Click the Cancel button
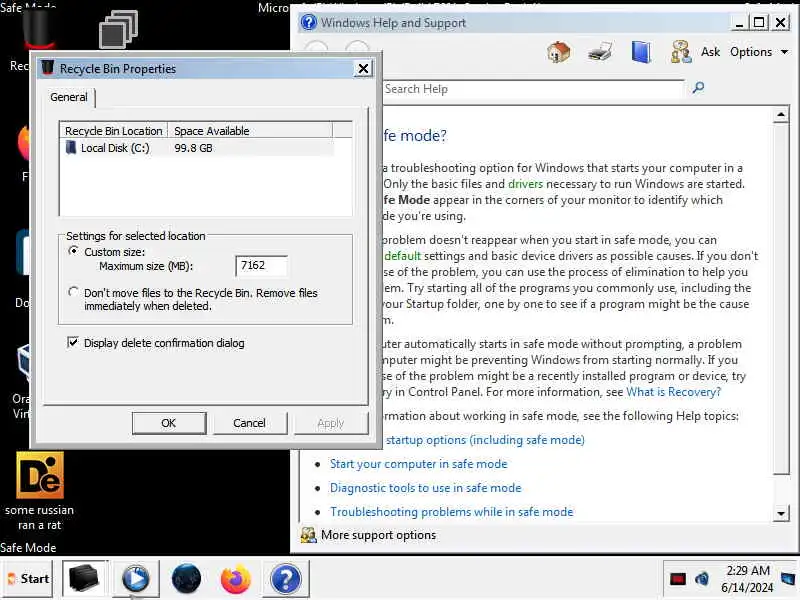This screenshot has height=600, width=800. [249, 423]
